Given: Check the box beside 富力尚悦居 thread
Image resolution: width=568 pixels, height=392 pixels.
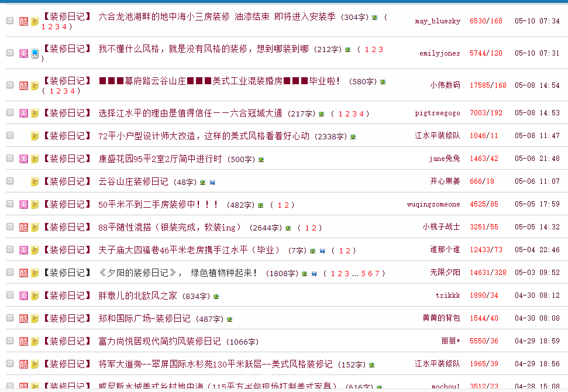Looking at the screenshot, I should [x=10, y=341].
